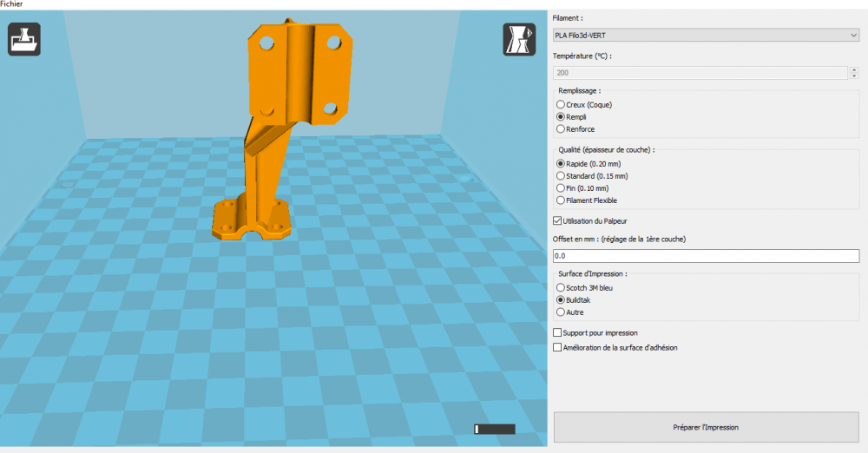
Task: Select Scotch 3M bleu print surface
Action: pos(584,288)
